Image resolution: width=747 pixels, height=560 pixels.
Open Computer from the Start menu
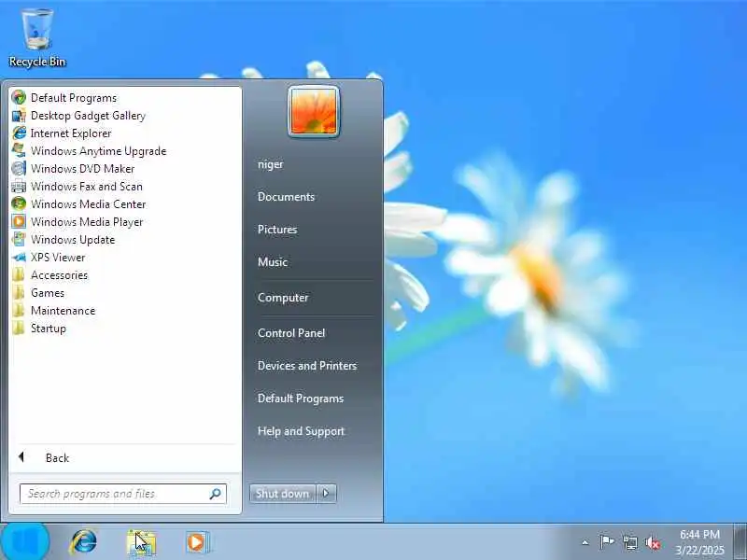pyautogui.click(x=283, y=298)
